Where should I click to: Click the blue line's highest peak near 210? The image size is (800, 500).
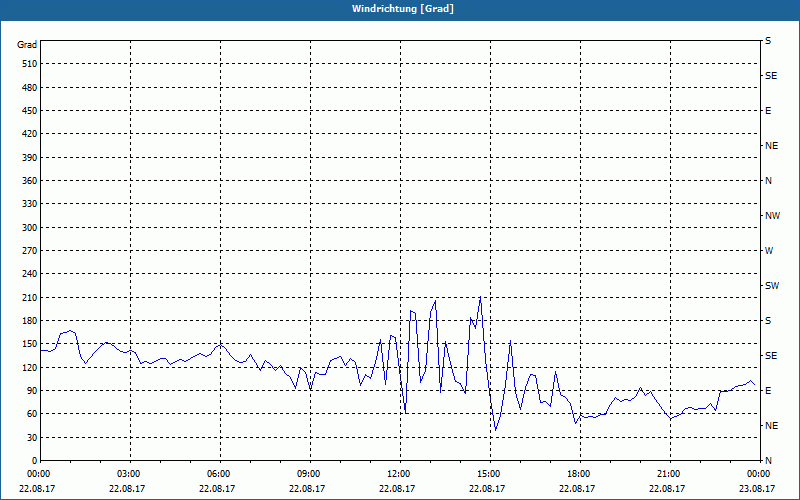480,297
